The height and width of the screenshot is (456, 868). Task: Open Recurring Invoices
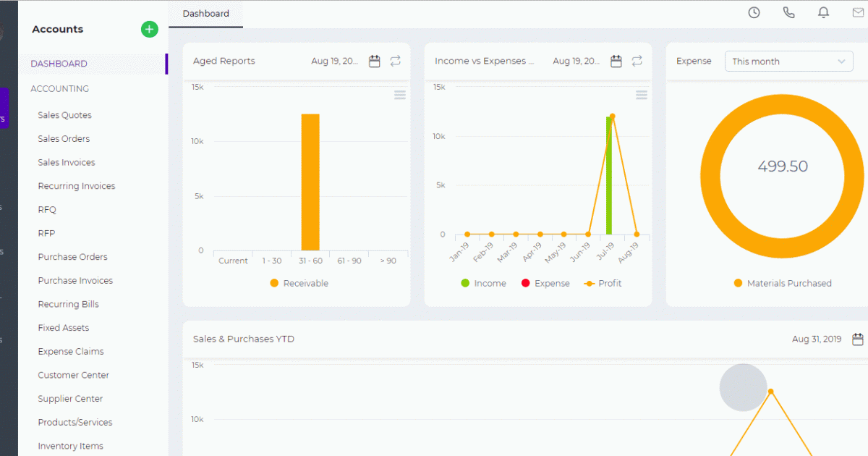(x=77, y=186)
